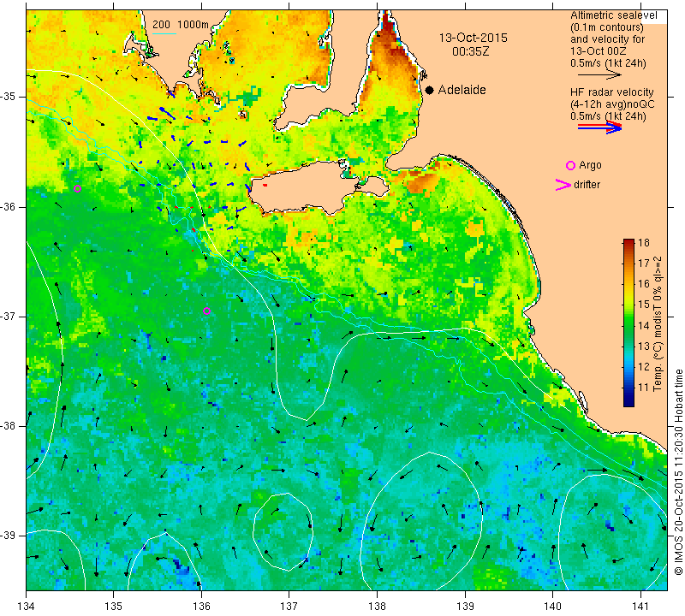Click the 15 label on temperature scale
Image resolution: width=685 pixels, height=616 pixels.
tap(644, 305)
